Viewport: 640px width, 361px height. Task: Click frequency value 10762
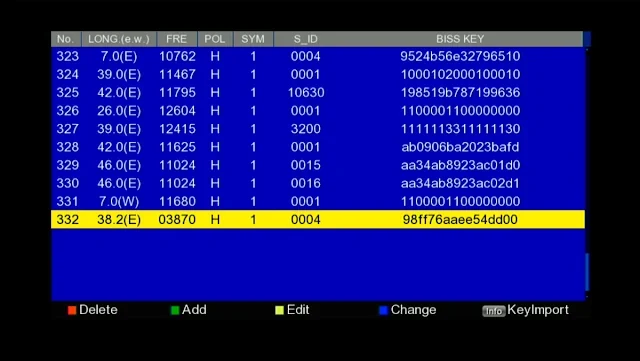pos(177,56)
